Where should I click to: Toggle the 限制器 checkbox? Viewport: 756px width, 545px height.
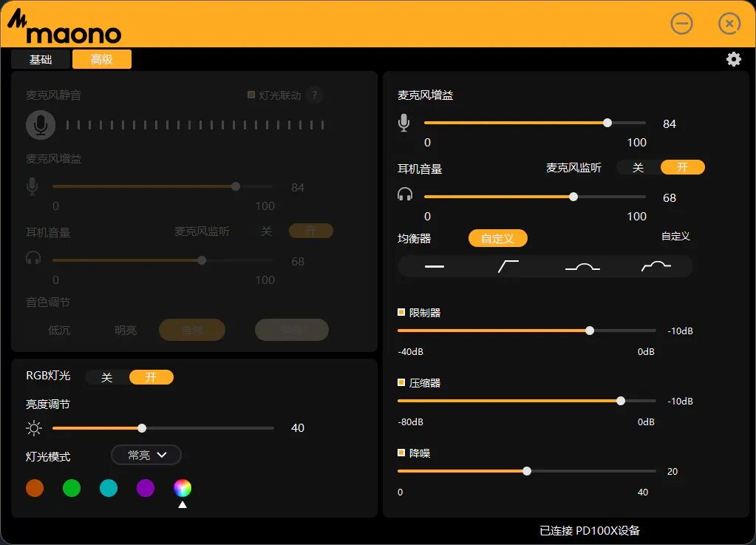click(x=401, y=312)
